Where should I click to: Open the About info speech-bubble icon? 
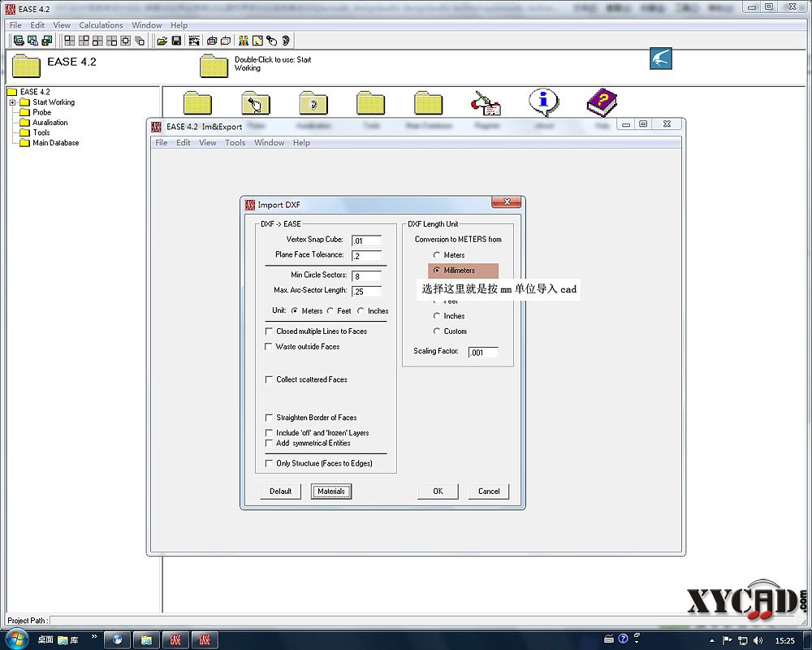coord(544,102)
